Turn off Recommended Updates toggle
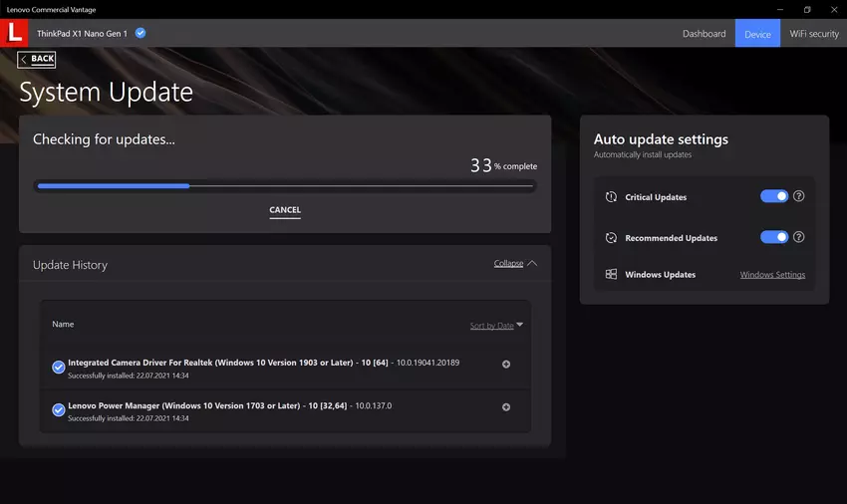 [774, 237]
